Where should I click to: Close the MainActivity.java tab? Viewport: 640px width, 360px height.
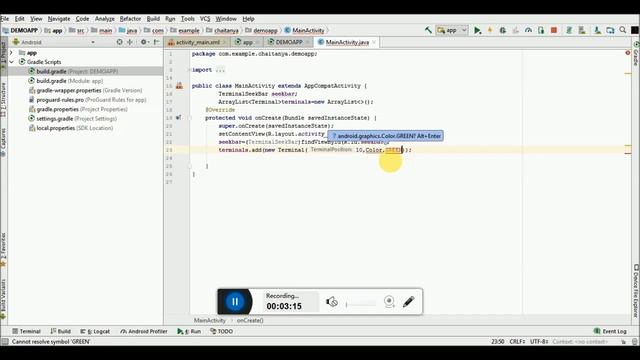(374, 42)
